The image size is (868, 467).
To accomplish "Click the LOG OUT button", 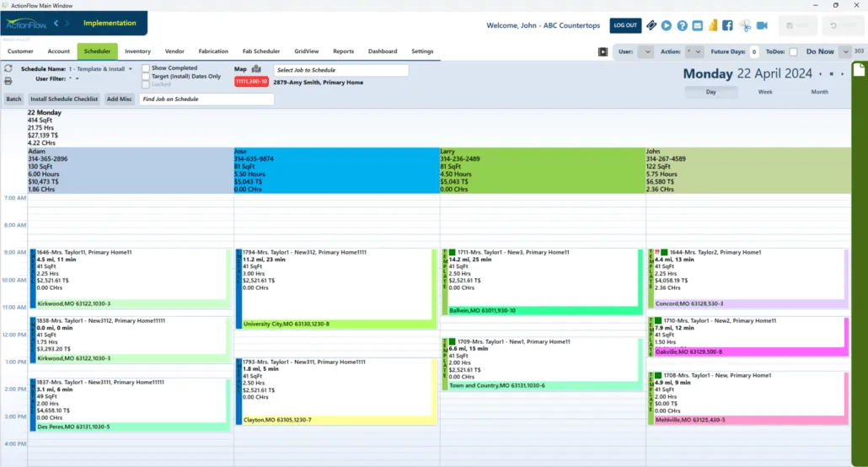I will [625, 25].
